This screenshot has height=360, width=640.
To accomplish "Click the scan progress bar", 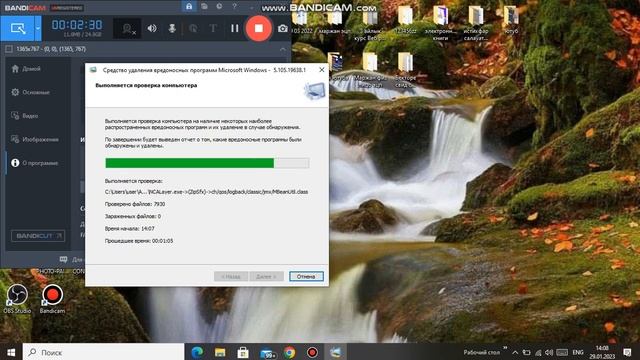I will pos(207,163).
